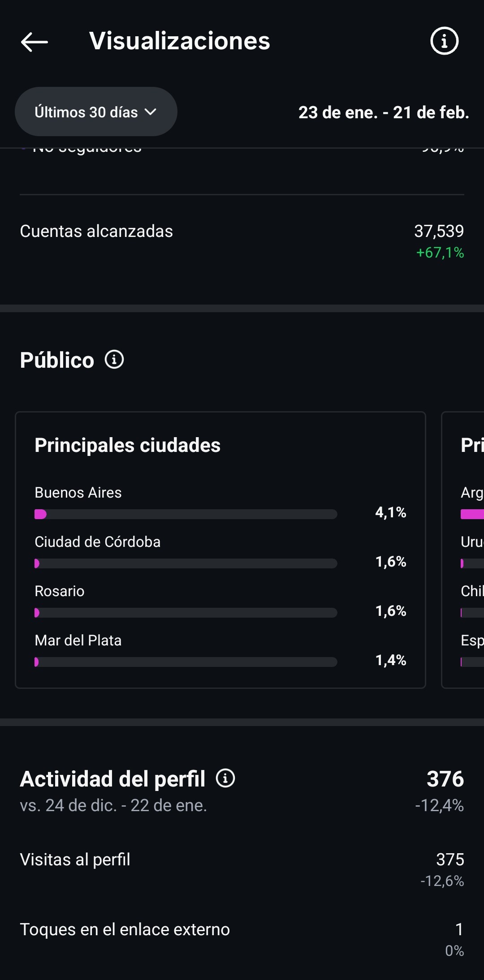Tap the Ciudad de Córdoba bar
The image size is (484, 980).
point(186,563)
